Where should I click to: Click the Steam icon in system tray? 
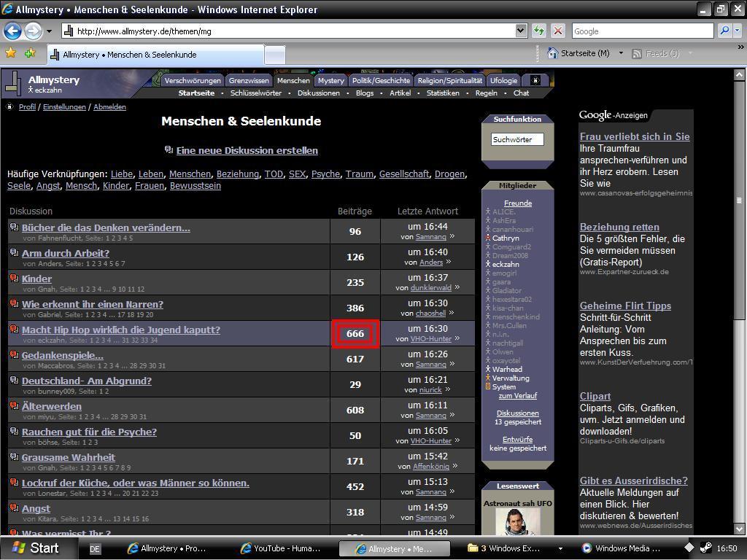[705, 548]
